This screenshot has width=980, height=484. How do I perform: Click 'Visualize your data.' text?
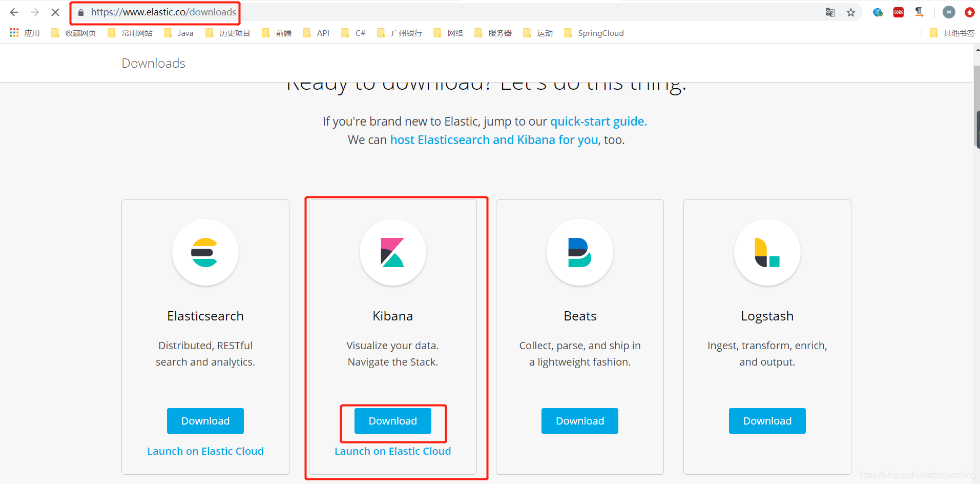coord(393,346)
